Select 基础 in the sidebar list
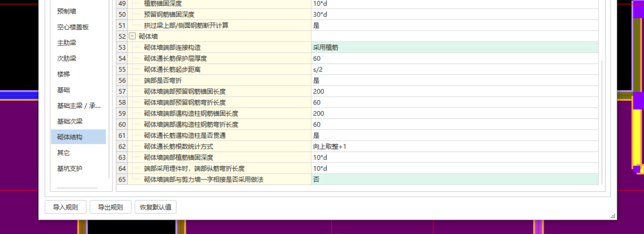The image size is (644, 234). coord(63,90)
